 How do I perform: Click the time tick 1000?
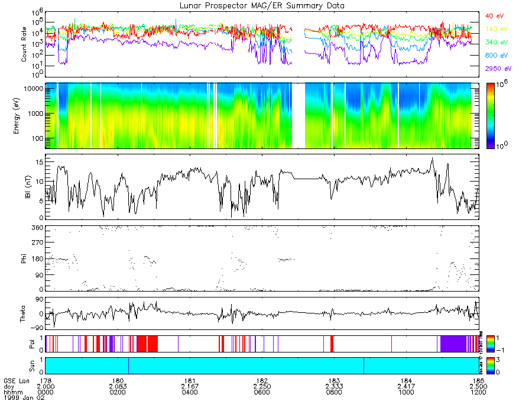tap(406, 392)
